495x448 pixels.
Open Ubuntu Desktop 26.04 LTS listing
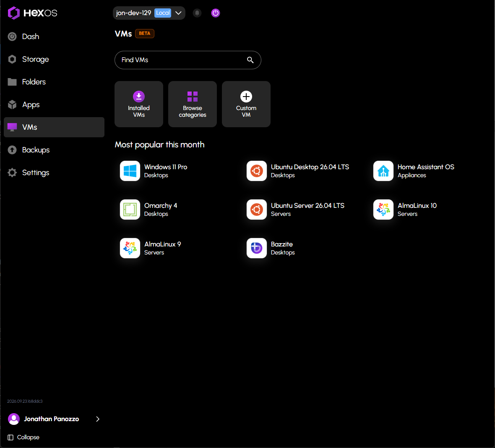298,171
